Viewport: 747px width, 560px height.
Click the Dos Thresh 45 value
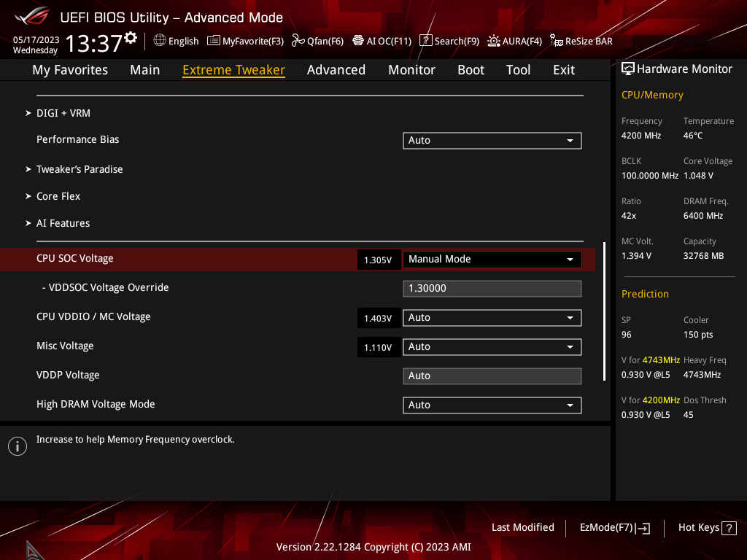point(688,415)
